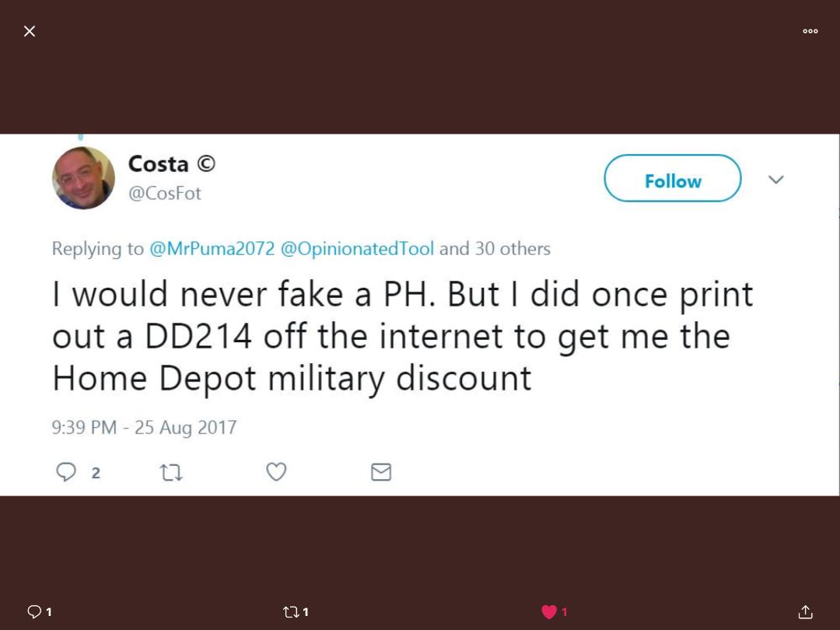Like the tweet with the outlined heart
Screen dimensions: 840x630
click(276, 472)
